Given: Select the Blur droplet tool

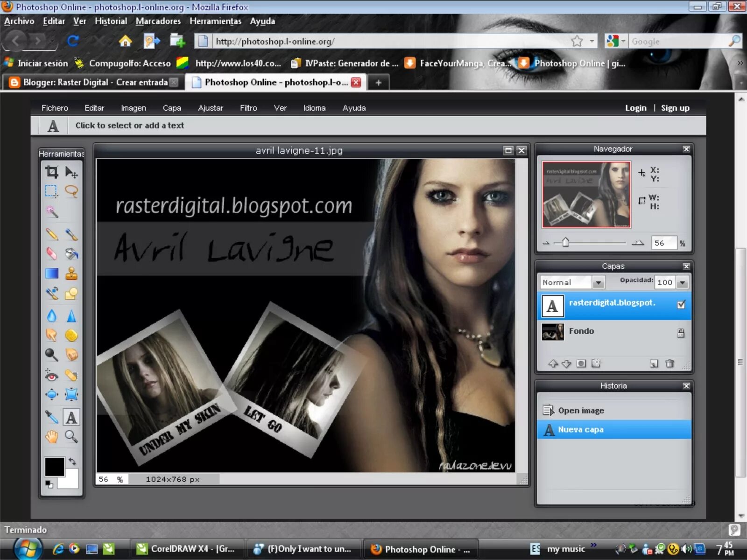Looking at the screenshot, I should 51,316.
